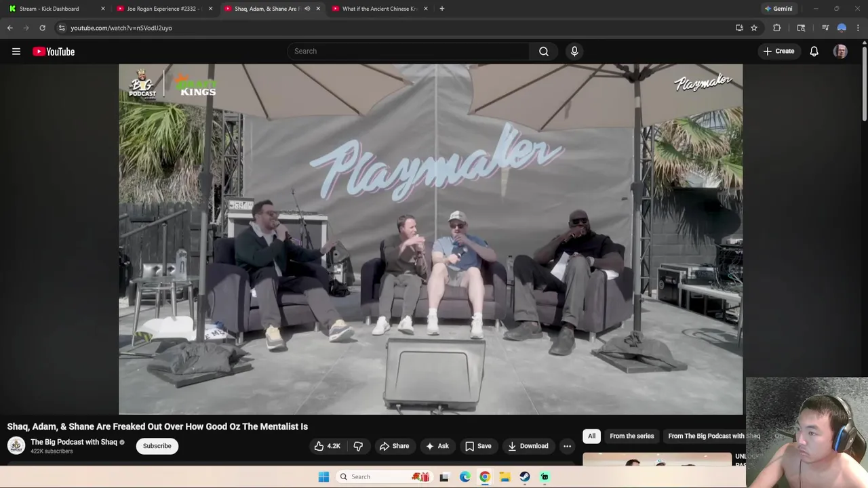
Task: Open the YouTube notifications bell
Action: point(814,52)
